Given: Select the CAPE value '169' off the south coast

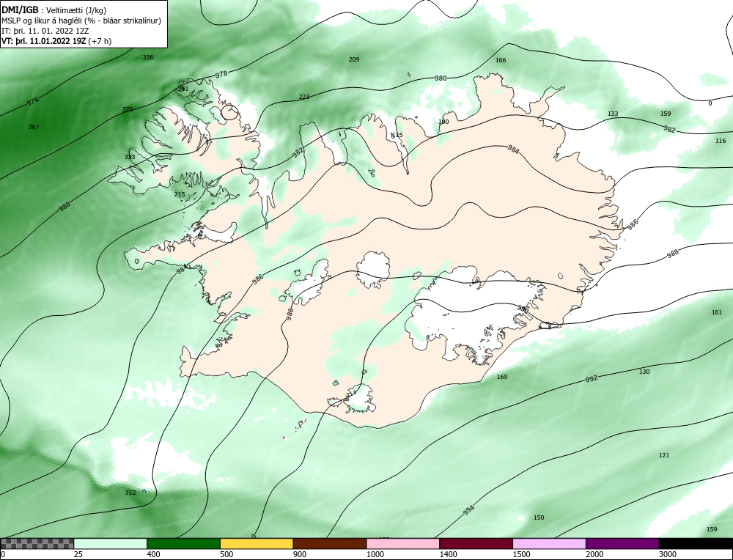Looking at the screenshot, I should 501,377.
